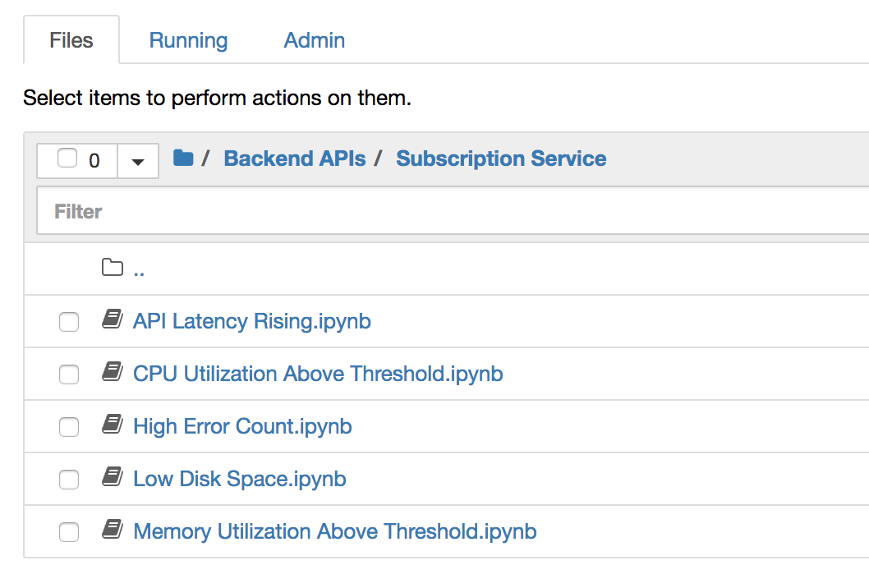Click the root folder icon in breadcrumb
869x588 pixels.
click(x=183, y=158)
